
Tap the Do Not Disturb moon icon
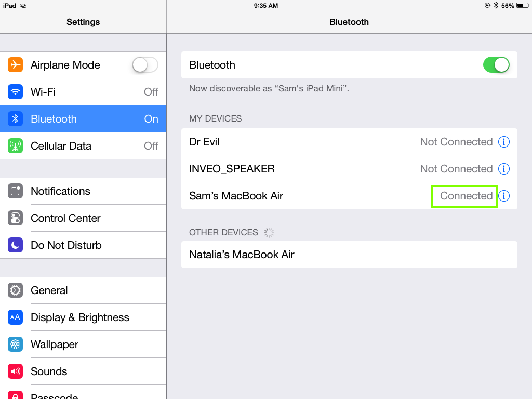16,245
